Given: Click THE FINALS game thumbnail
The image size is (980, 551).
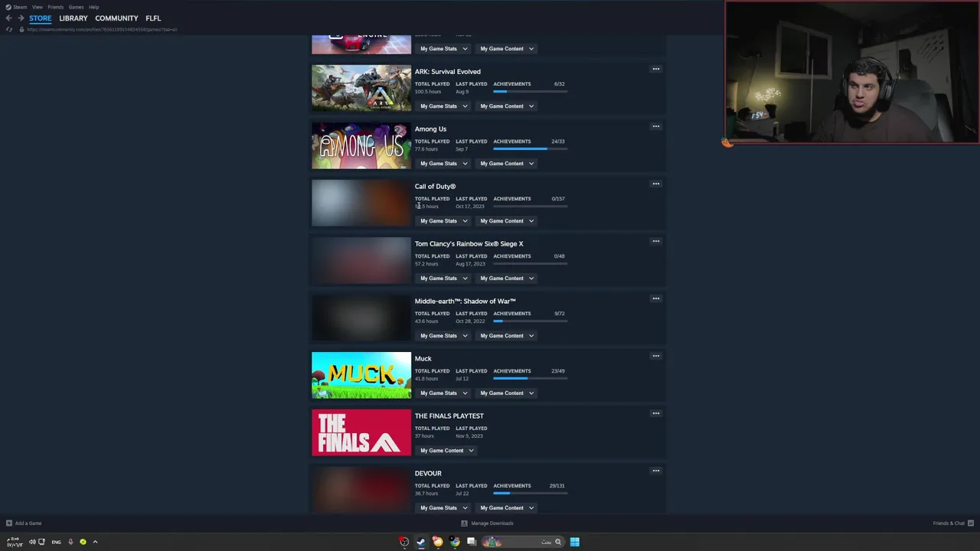Looking at the screenshot, I should pyautogui.click(x=361, y=432).
